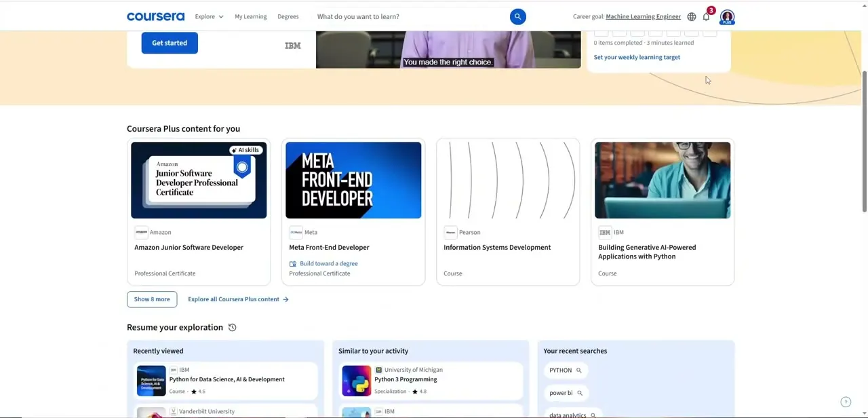Click the blue search magnifier button
Screen dimensions: 868x418
pos(517,16)
